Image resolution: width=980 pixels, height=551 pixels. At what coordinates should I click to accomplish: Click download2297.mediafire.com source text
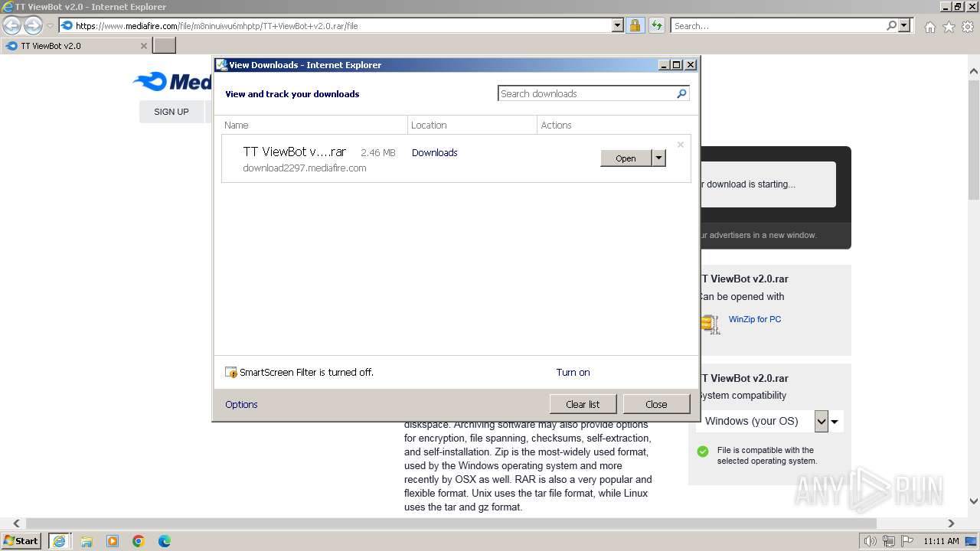tap(305, 168)
